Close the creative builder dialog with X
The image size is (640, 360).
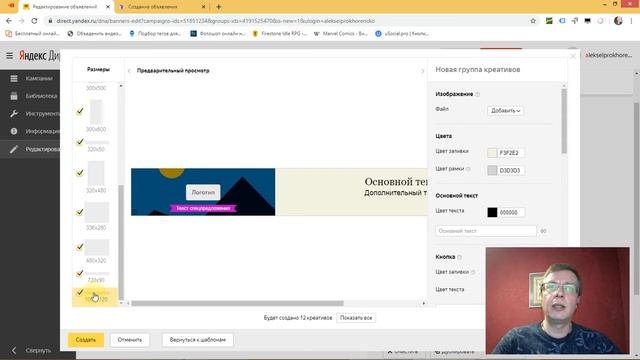(573, 56)
